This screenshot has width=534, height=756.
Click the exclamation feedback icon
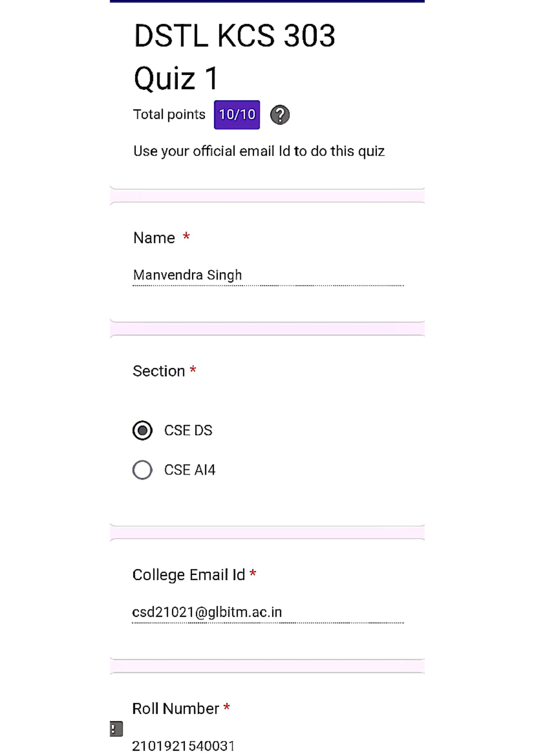(116, 729)
